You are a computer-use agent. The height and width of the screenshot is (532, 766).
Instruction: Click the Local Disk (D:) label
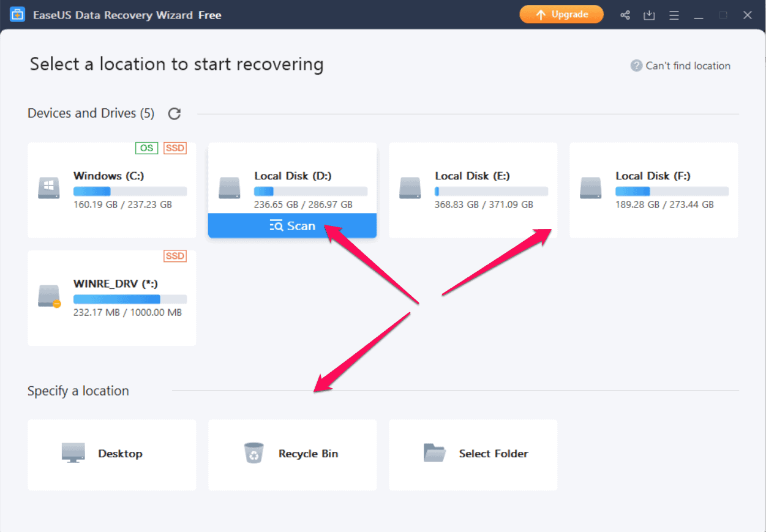[x=293, y=176]
